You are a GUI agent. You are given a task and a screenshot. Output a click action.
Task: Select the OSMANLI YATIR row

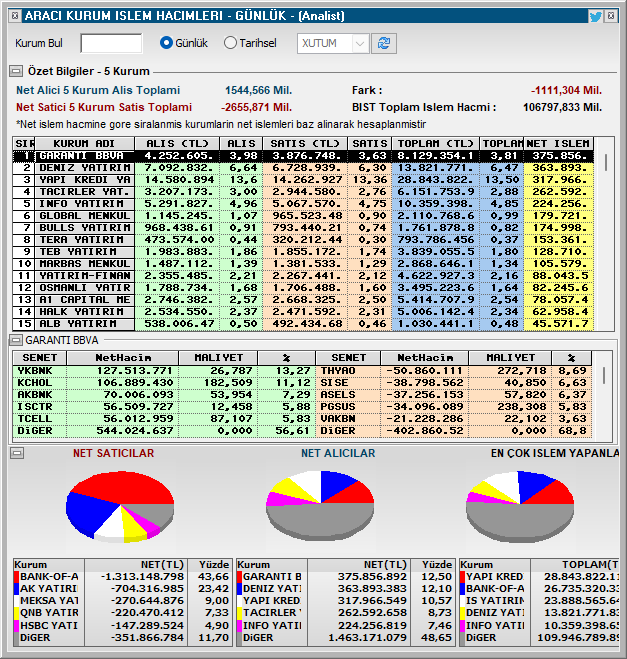point(303,288)
